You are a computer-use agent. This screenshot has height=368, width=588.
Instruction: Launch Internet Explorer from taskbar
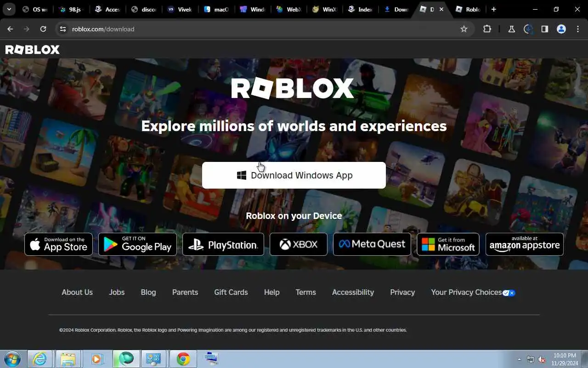(x=40, y=359)
